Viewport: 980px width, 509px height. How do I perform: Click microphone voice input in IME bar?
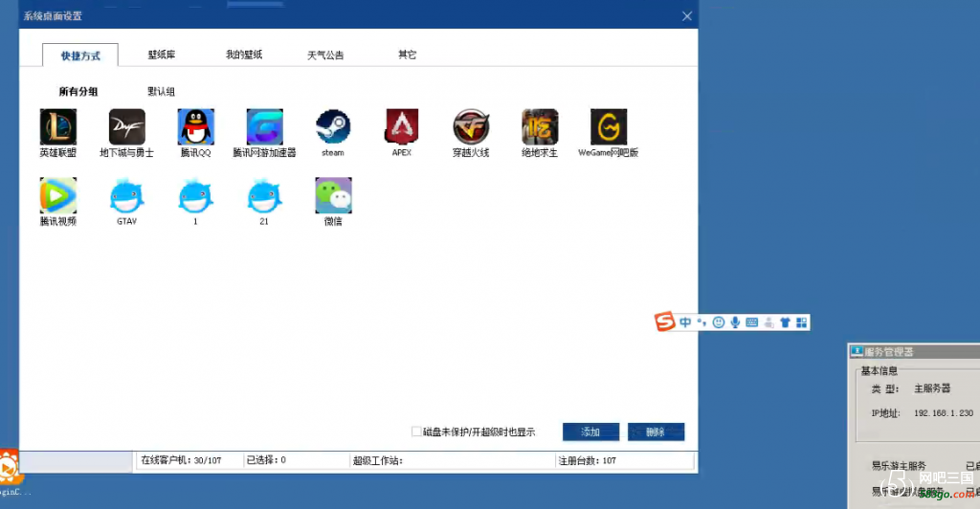pos(735,322)
